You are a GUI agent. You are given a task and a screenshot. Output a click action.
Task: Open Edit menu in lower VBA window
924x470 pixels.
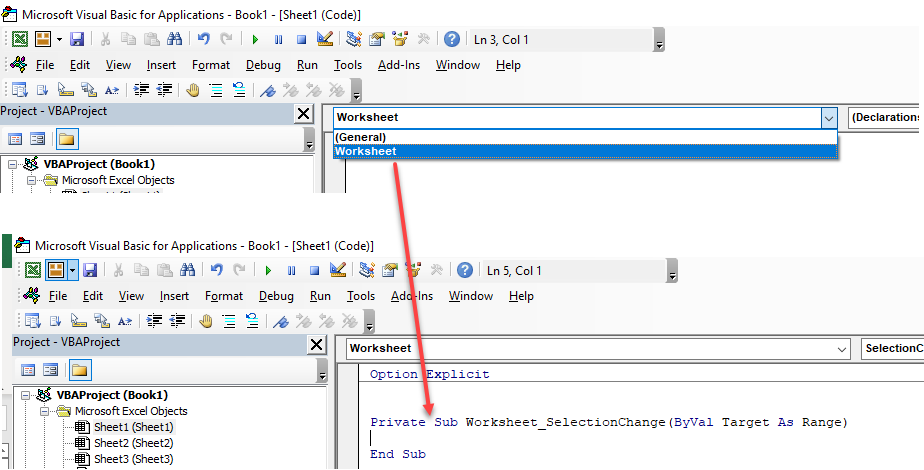[x=93, y=296]
